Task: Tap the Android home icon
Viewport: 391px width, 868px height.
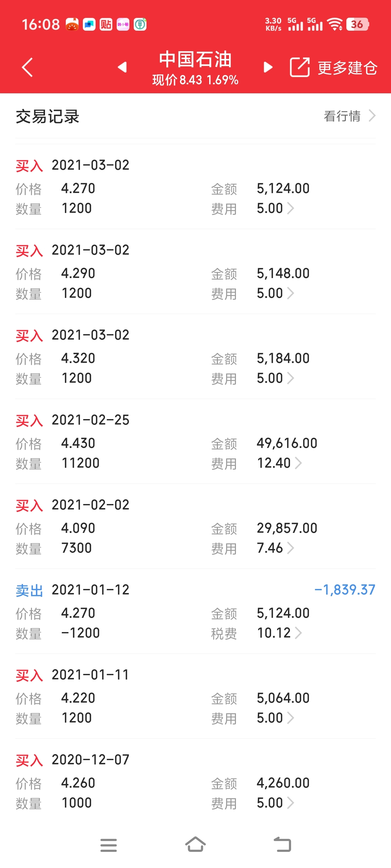Action: coord(195,844)
